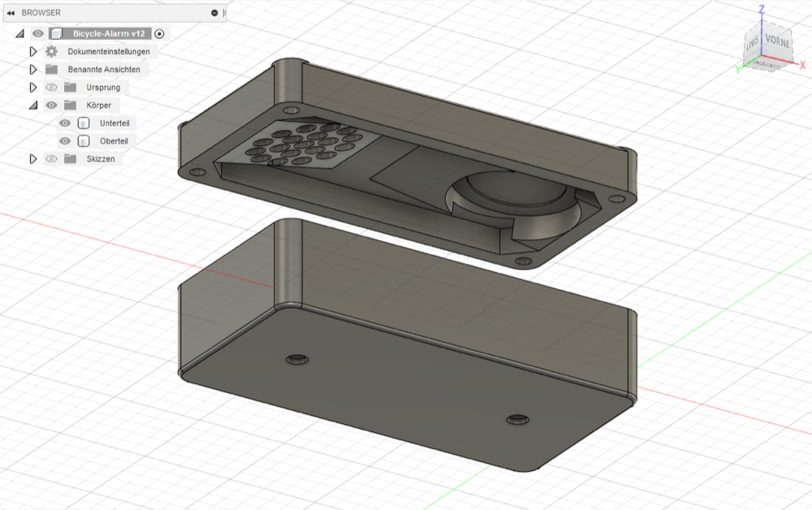The height and width of the screenshot is (510, 812).
Task: Collapse the Bicycle-Alarm v12 root node
Action: click(19, 33)
